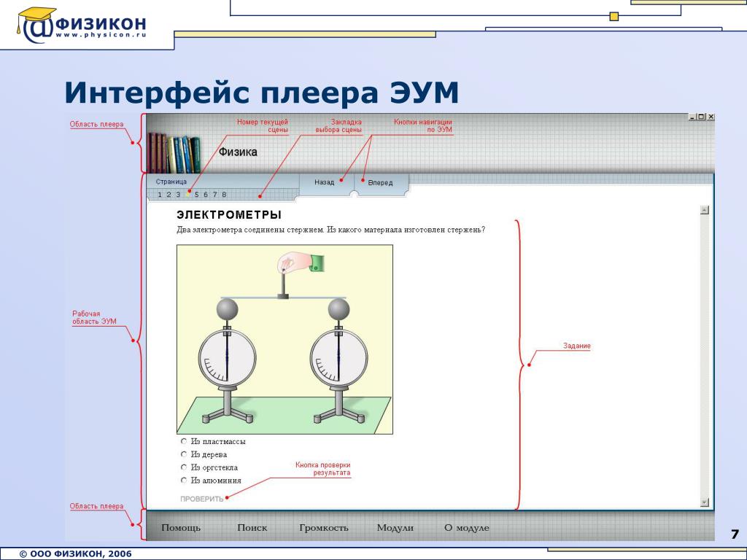
Task: Open the Помощь menu
Action: coord(181,528)
